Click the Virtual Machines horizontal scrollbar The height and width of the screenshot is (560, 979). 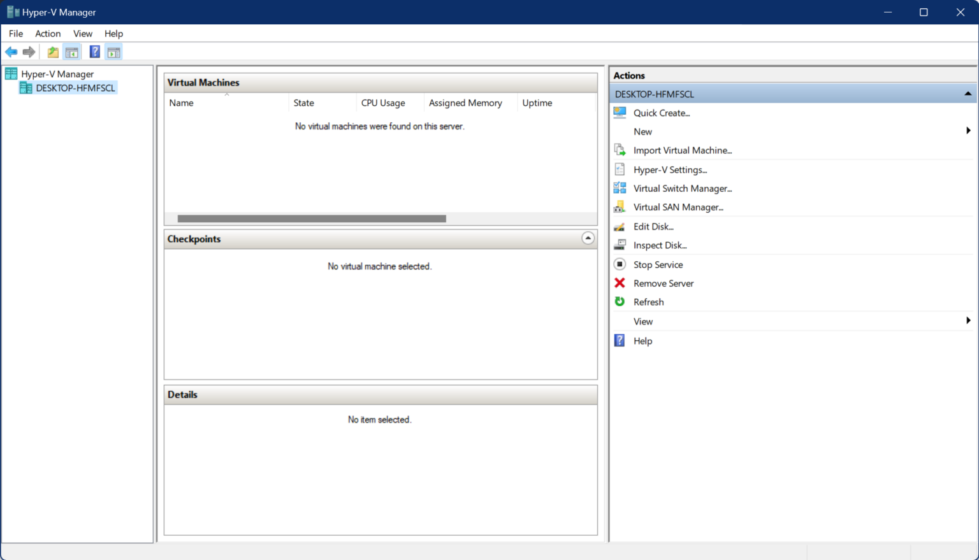311,218
